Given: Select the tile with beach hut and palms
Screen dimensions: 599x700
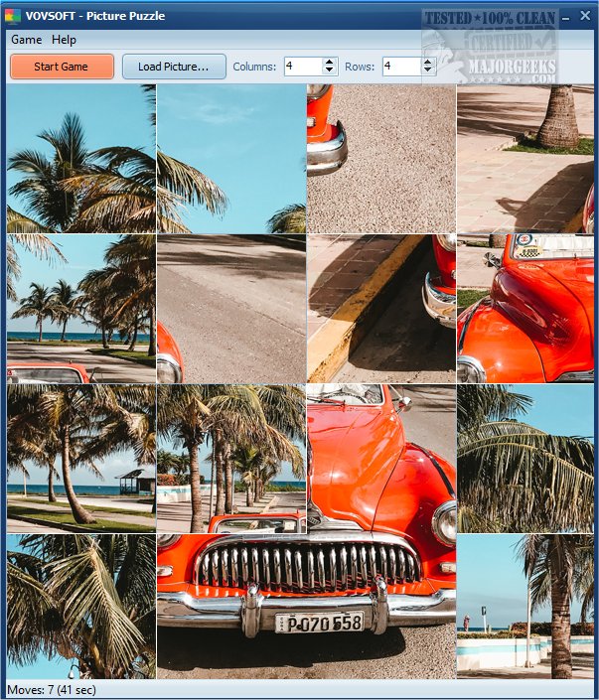Looking at the screenshot, I should [81, 459].
